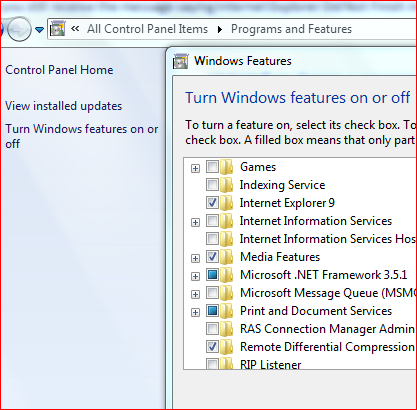Click Print and Document Services folder icon

[227, 311]
